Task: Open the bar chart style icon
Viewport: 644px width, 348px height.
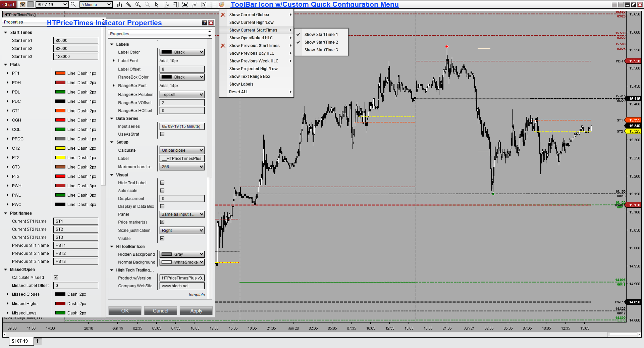Action: coord(119,4)
